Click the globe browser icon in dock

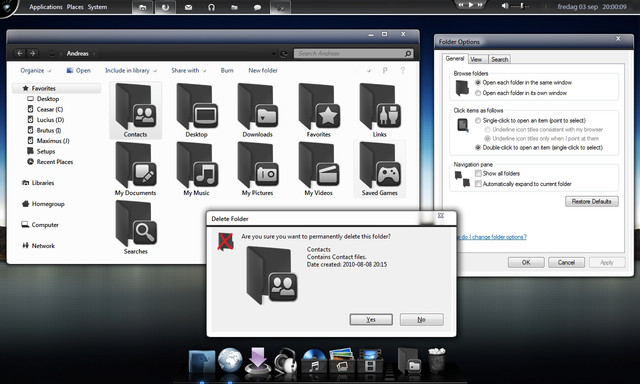[x=230, y=360]
